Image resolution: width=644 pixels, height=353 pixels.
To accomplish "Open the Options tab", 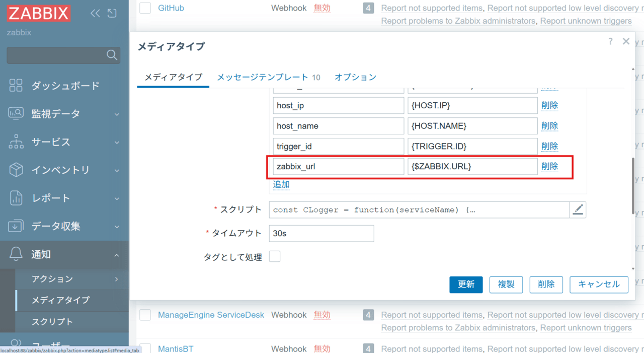I will point(355,77).
